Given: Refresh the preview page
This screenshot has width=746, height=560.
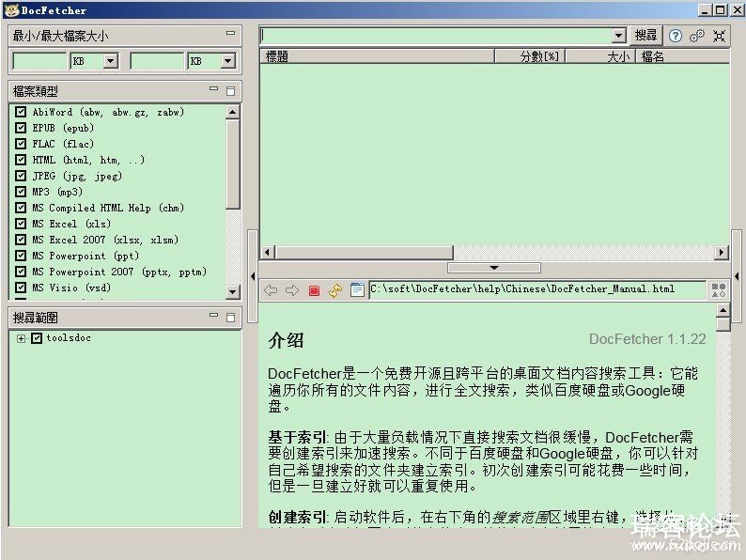Looking at the screenshot, I should 335,290.
